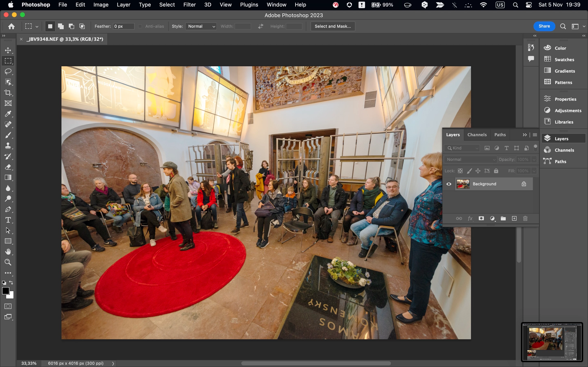The width and height of the screenshot is (588, 367).
Task: Select the Zoom tool
Action: 8,262
